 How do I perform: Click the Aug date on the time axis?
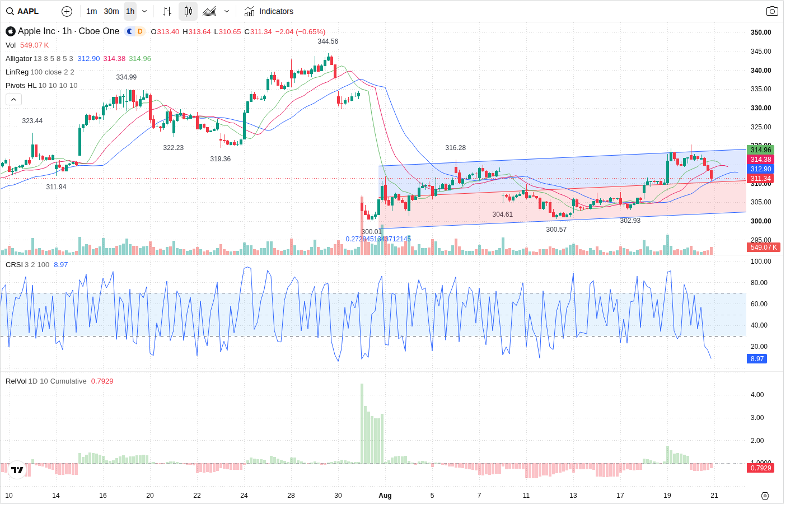385,496
